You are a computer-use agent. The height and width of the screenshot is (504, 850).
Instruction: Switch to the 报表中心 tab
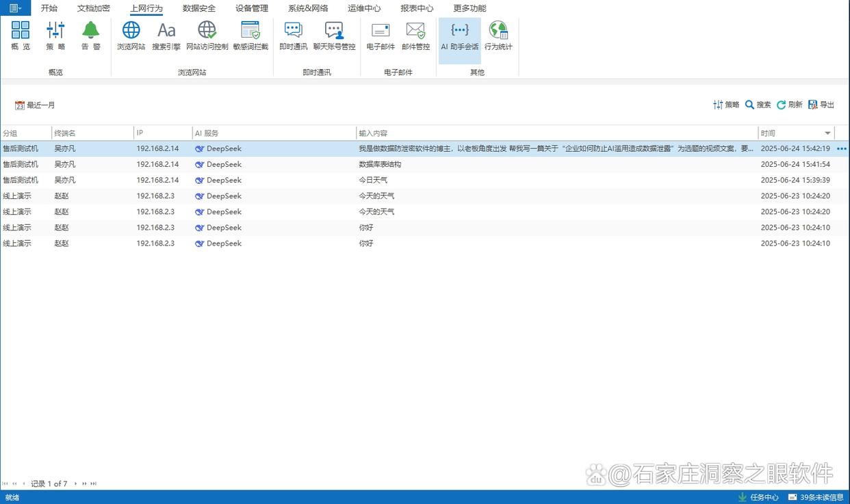point(417,8)
